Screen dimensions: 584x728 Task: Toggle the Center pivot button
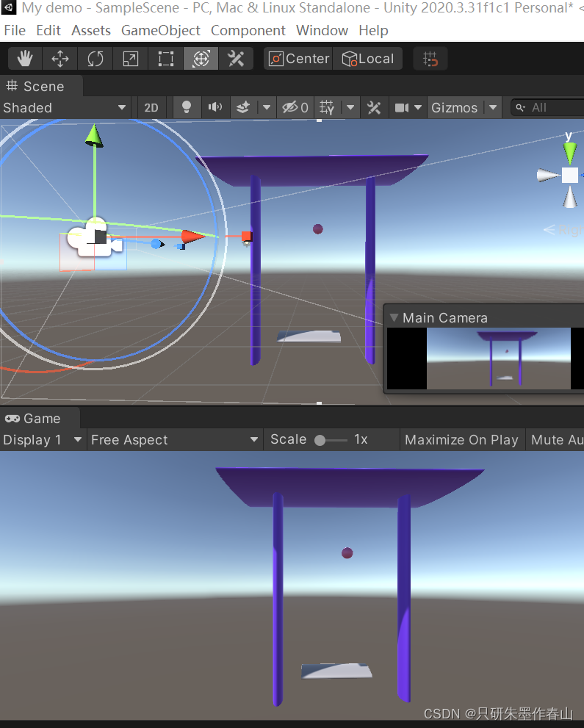click(299, 59)
